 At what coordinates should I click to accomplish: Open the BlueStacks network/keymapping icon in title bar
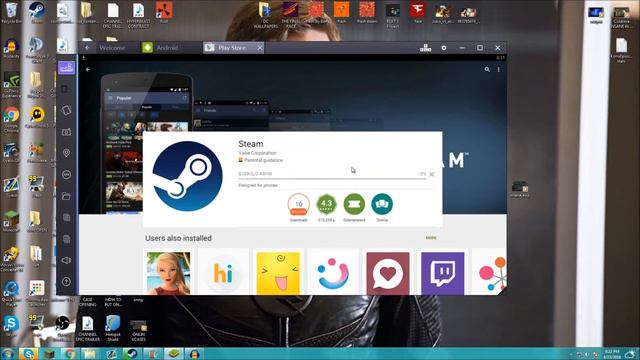point(425,48)
